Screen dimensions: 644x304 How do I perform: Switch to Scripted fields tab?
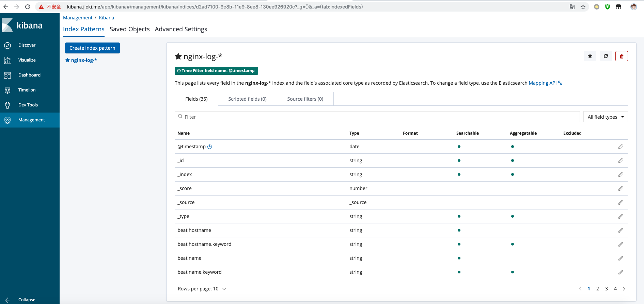point(247,99)
